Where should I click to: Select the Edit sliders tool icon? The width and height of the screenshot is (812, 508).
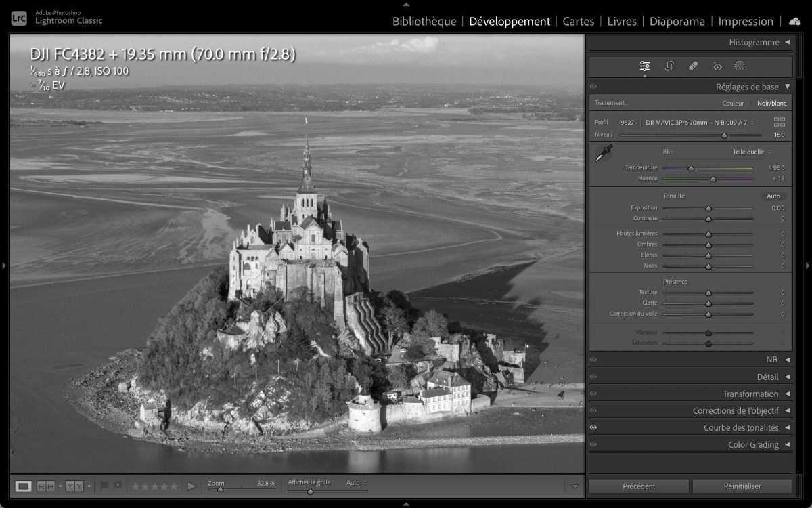[x=645, y=66]
